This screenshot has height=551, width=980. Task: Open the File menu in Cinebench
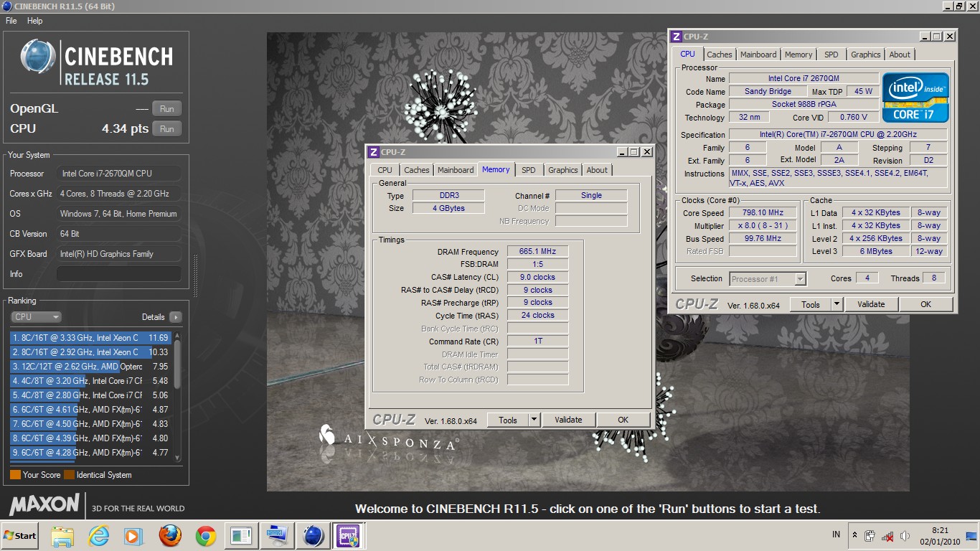pyautogui.click(x=11, y=21)
